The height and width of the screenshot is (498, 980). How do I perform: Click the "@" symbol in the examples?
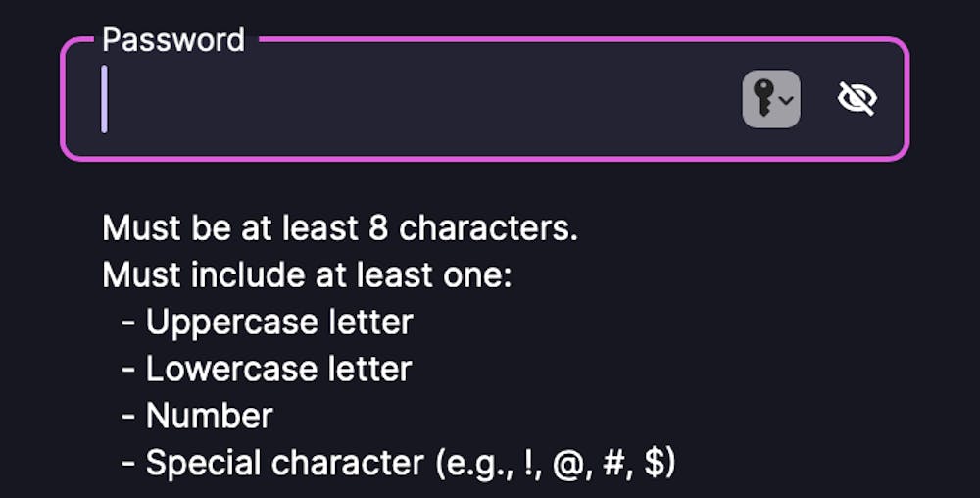point(567,465)
